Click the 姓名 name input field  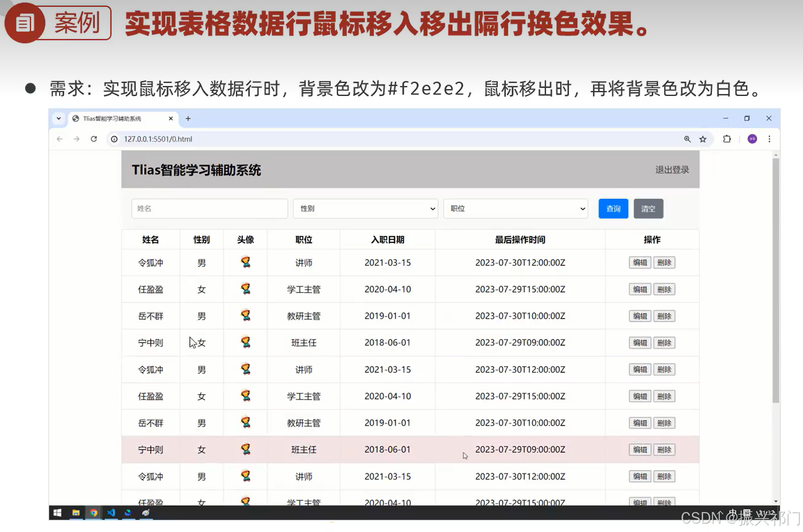point(209,208)
